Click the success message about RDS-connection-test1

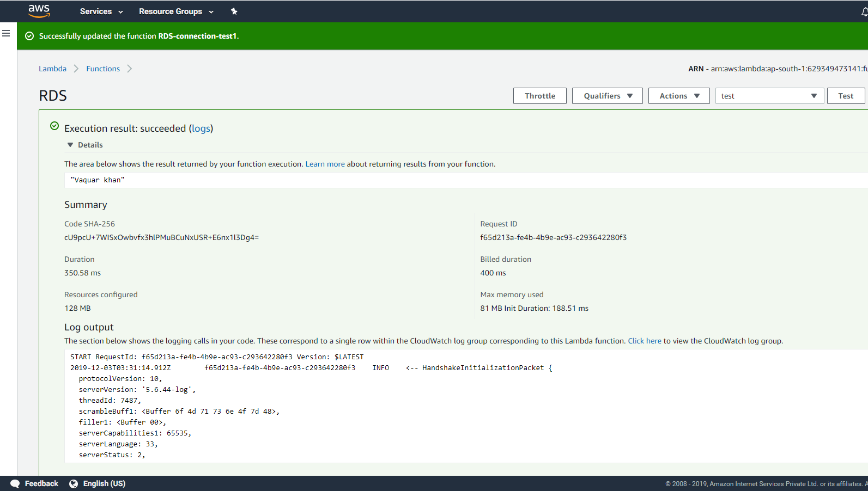[x=139, y=36]
